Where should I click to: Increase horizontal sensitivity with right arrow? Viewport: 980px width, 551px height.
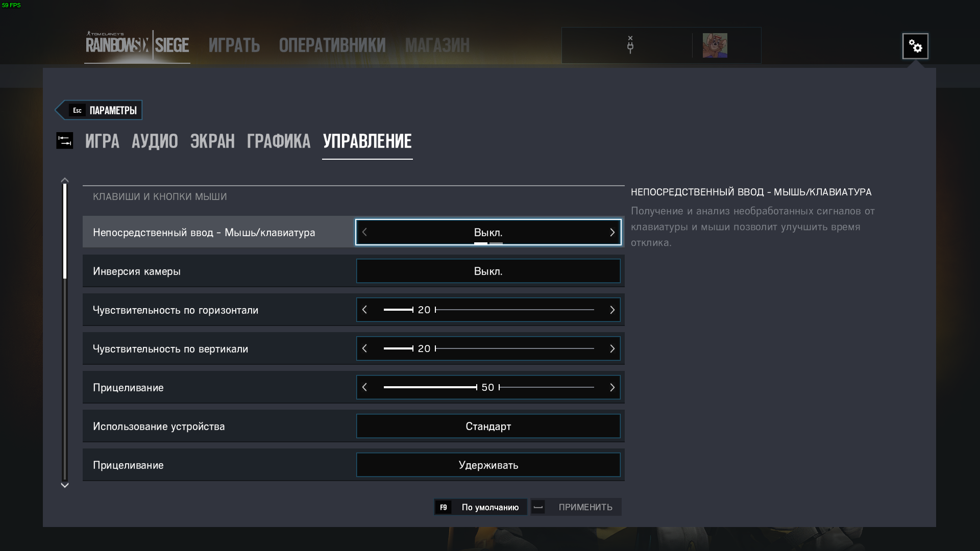(x=612, y=310)
